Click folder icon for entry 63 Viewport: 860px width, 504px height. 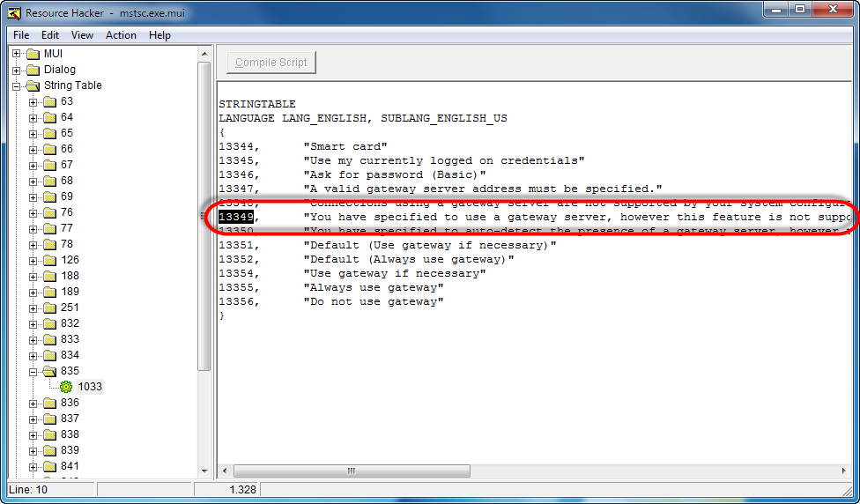[x=49, y=101]
